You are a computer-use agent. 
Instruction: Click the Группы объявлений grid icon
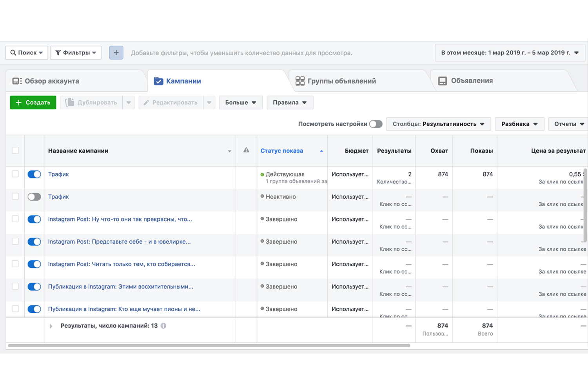click(300, 81)
